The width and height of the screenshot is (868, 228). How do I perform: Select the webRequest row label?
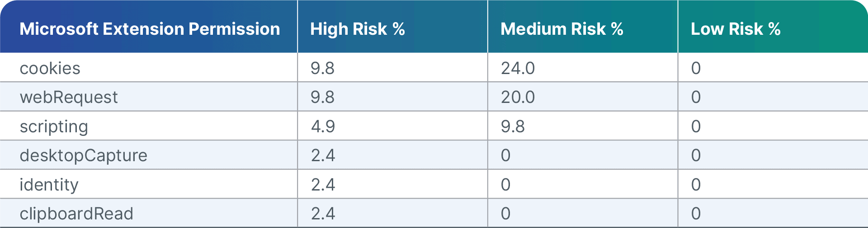coord(69,97)
